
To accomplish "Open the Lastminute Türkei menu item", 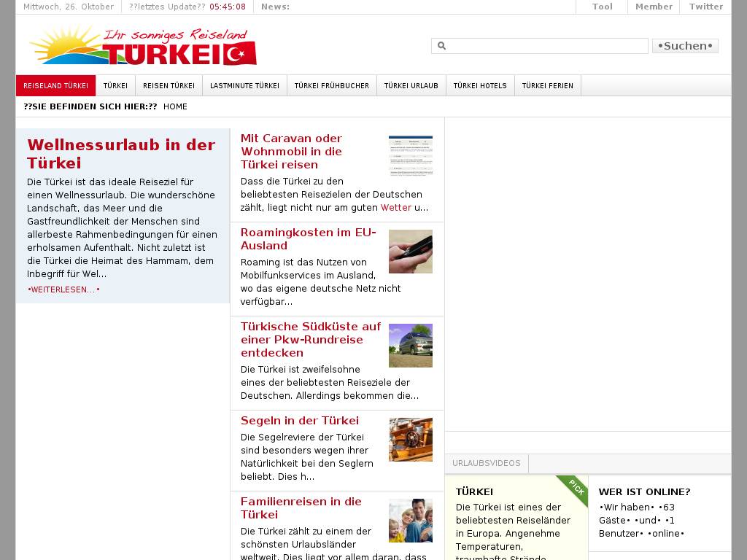I will [x=244, y=85].
